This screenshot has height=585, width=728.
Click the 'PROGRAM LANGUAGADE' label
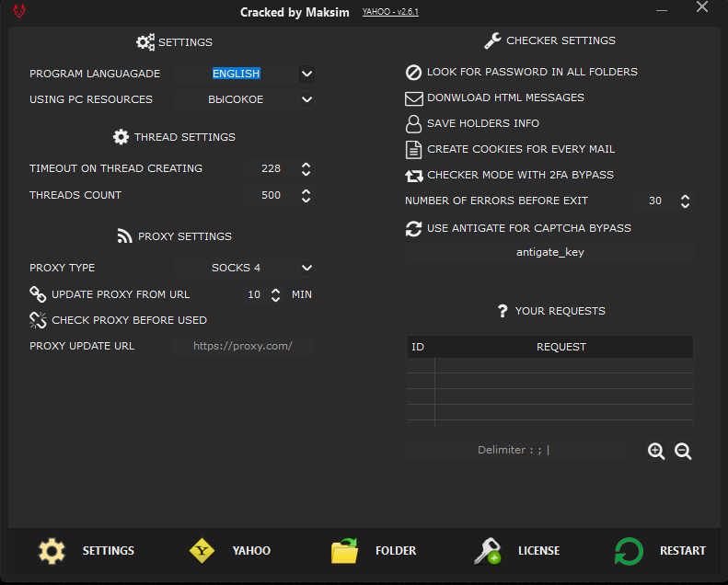tap(95, 74)
